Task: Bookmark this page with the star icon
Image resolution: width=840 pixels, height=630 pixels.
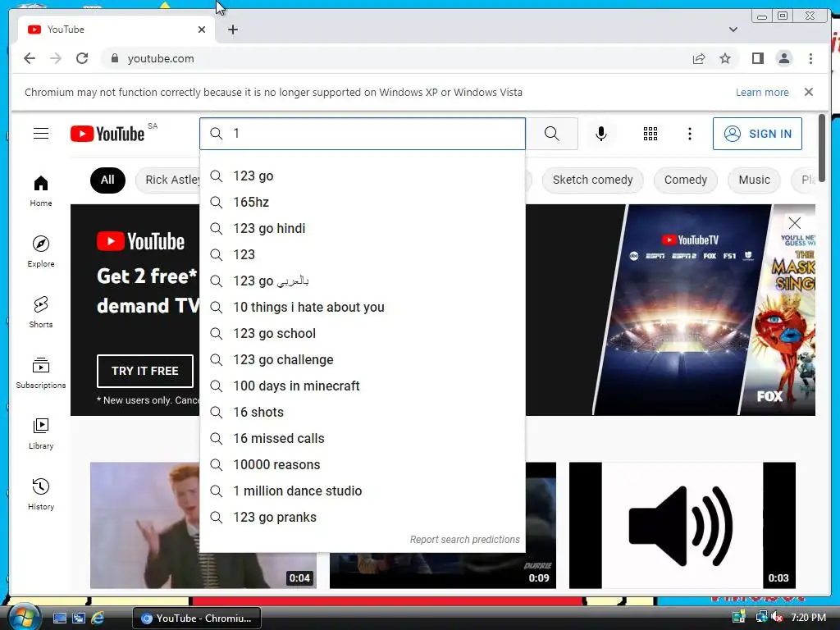Action: click(x=725, y=58)
